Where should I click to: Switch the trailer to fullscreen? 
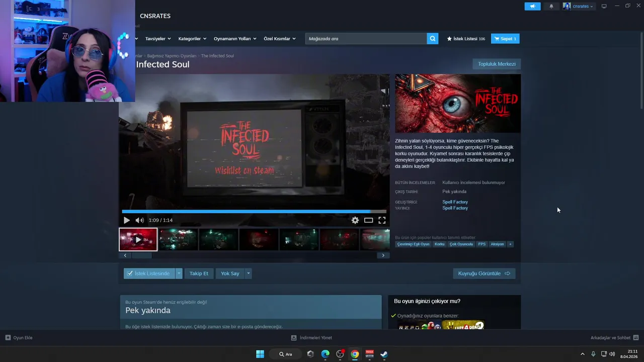[382, 220]
